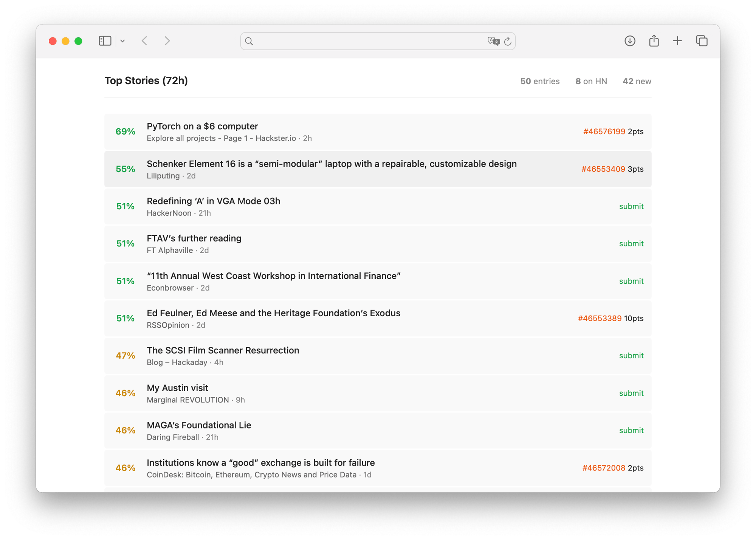
Task: Open a new tab with the plus icon
Action: pyautogui.click(x=677, y=41)
